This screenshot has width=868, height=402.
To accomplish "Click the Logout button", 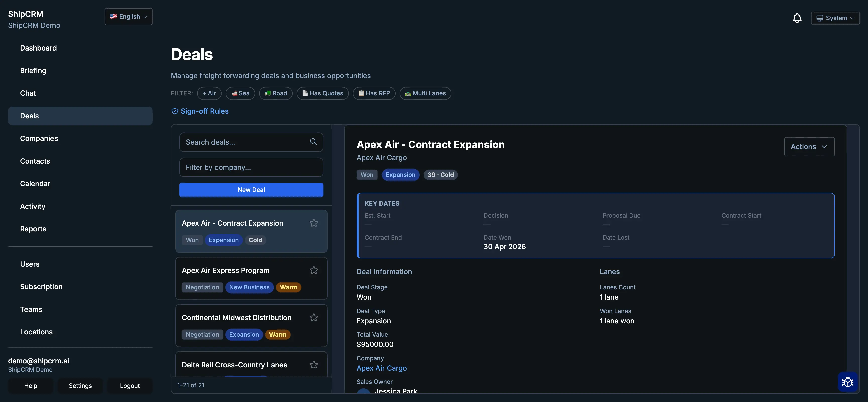I will coord(130,386).
